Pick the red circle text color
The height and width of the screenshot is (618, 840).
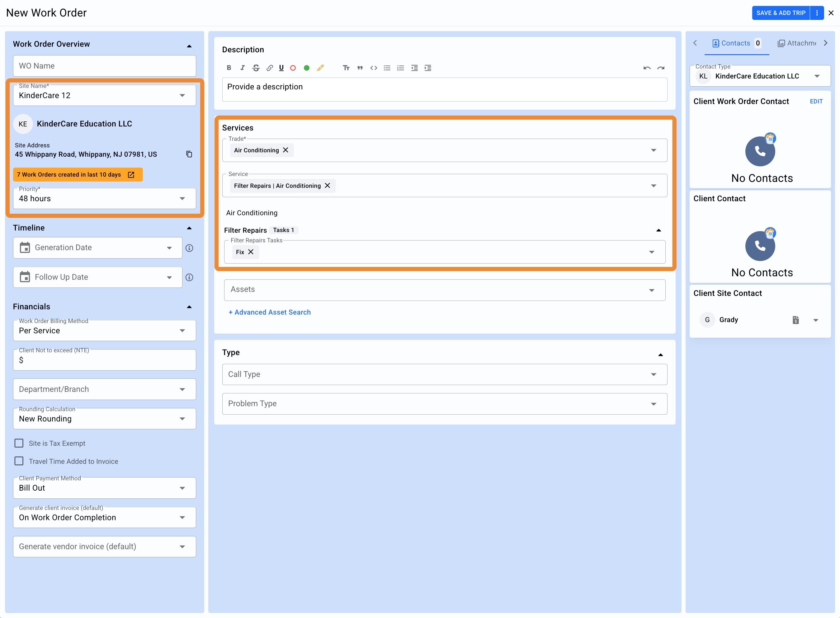click(293, 68)
